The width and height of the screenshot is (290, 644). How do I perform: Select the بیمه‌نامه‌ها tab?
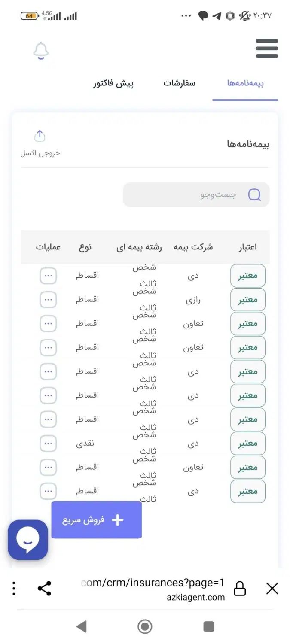(245, 83)
